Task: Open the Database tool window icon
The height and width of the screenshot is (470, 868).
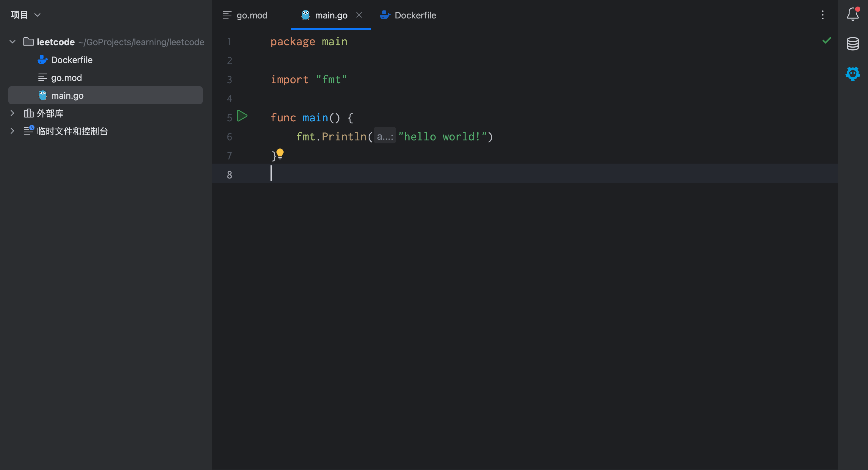Action: (x=852, y=44)
